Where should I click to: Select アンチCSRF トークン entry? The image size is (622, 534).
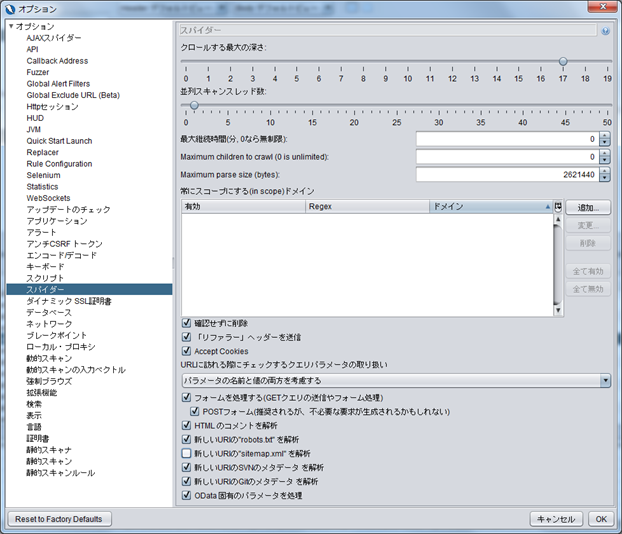pos(64,244)
